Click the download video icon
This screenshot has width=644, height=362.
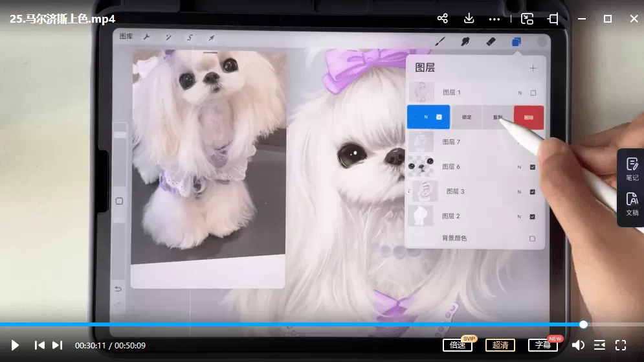[469, 19]
